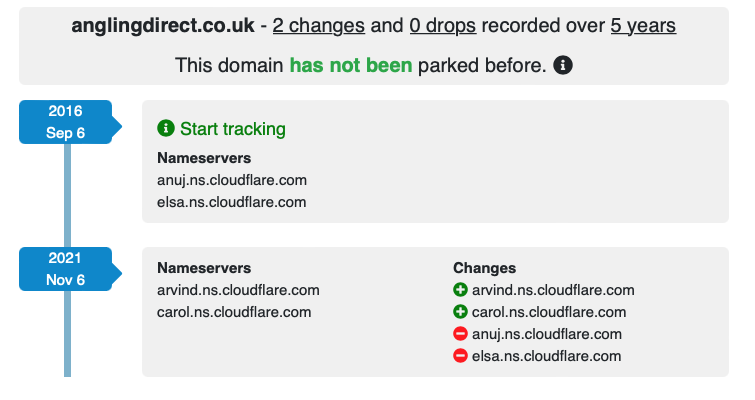755x400 pixels.
Task: Click red minus icon for elsa.ns.cloudflare.com
Action: (460, 356)
